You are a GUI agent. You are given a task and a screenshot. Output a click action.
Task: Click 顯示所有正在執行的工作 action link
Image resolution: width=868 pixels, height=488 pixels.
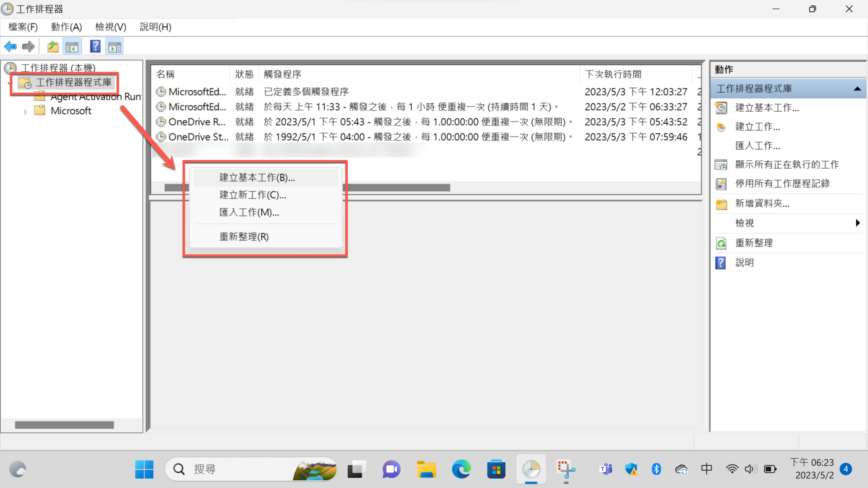click(787, 165)
